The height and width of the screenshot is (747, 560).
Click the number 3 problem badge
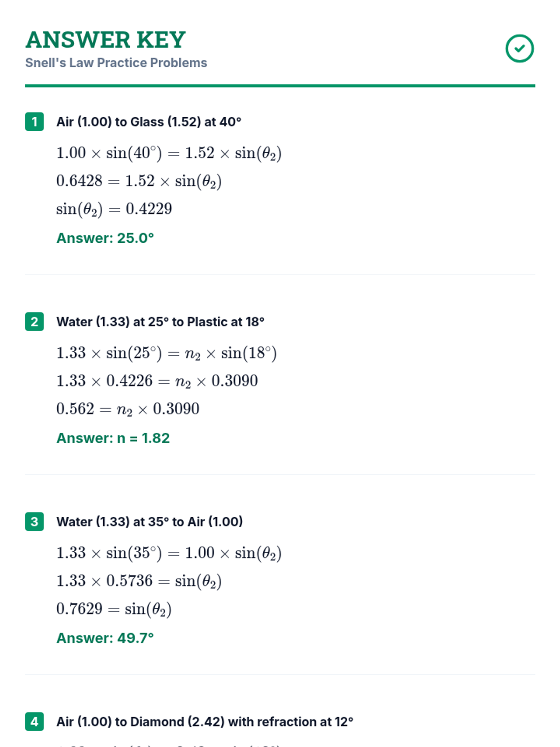pyautogui.click(x=35, y=521)
